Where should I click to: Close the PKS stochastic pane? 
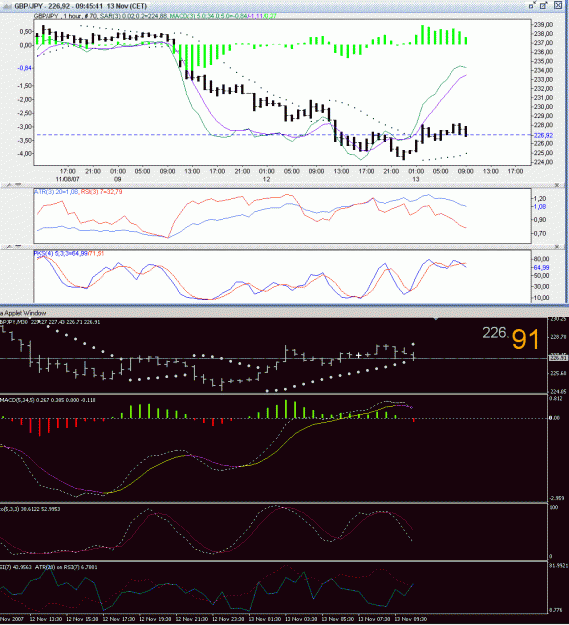[x=558, y=246]
